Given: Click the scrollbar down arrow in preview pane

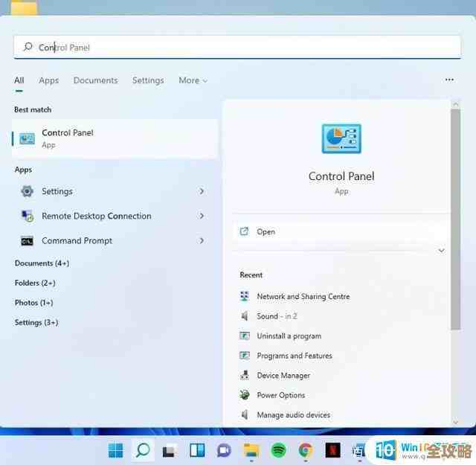Looking at the screenshot, I should pyautogui.click(x=455, y=422).
